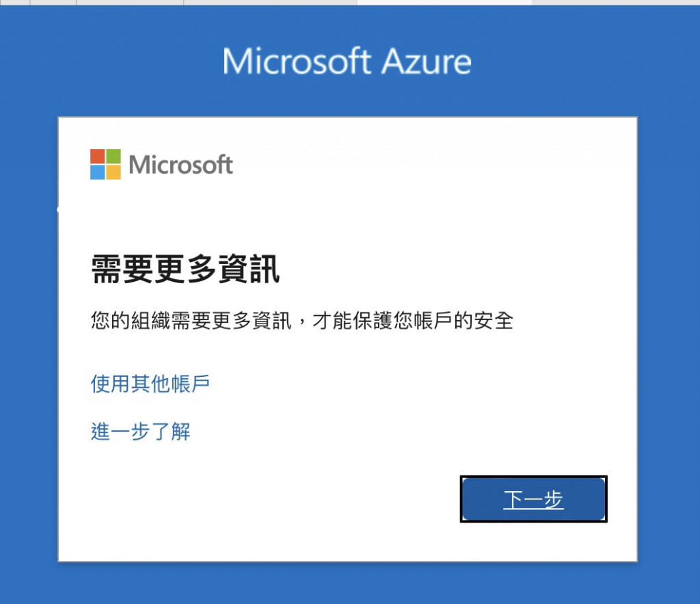Click the blue square of Microsoft logo
The image size is (700, 604).
pos(97,172)
